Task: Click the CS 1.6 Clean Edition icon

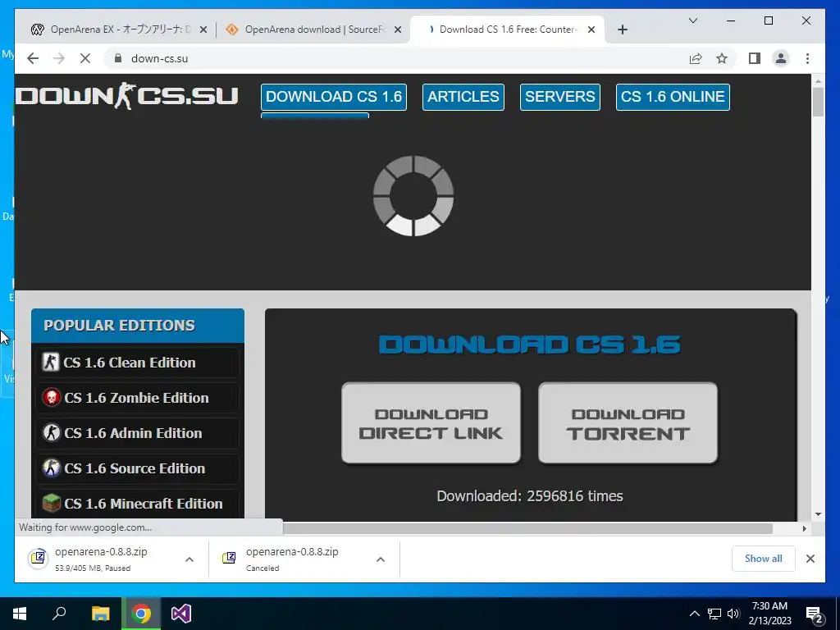Action: (50, 362)
